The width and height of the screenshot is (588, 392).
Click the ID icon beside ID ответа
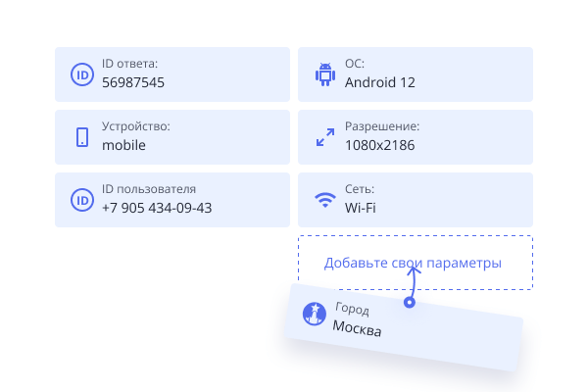click(x=81, y=74)
